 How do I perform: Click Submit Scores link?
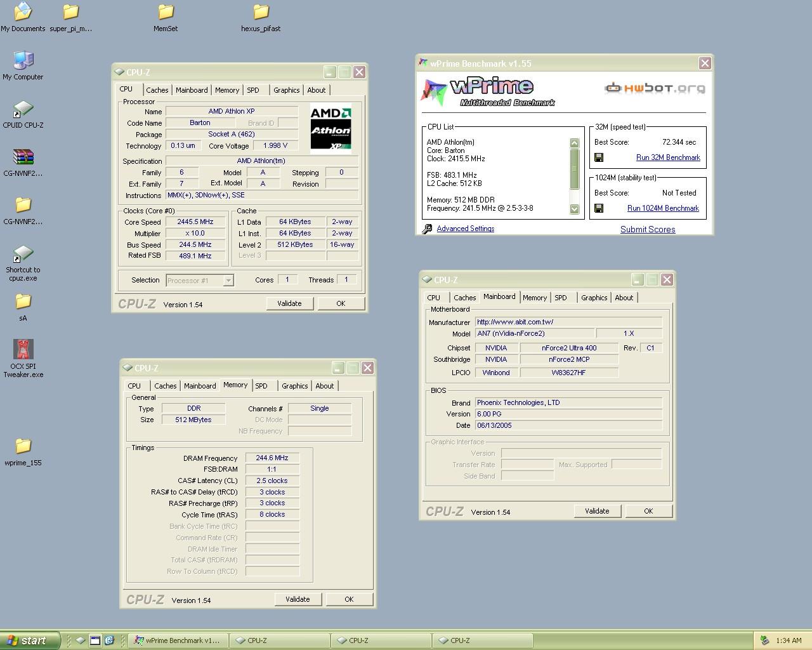point(648,229)
